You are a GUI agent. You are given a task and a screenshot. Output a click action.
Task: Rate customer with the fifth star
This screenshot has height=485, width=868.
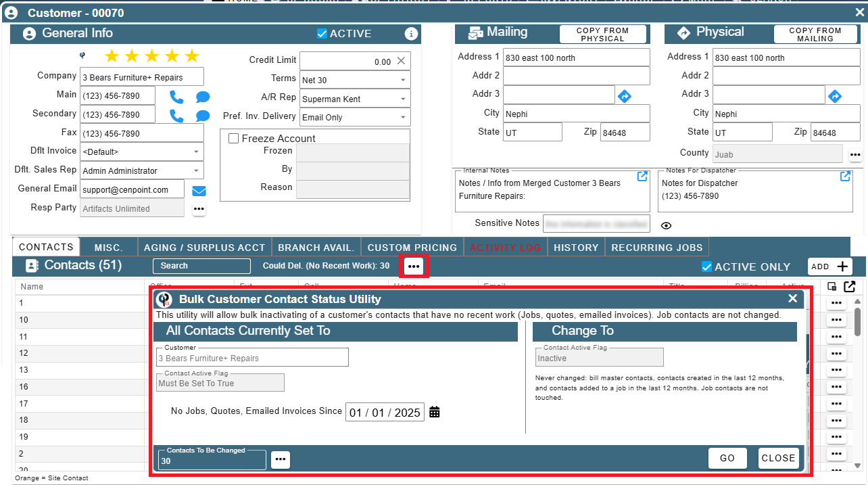click(x=192, y=56)
